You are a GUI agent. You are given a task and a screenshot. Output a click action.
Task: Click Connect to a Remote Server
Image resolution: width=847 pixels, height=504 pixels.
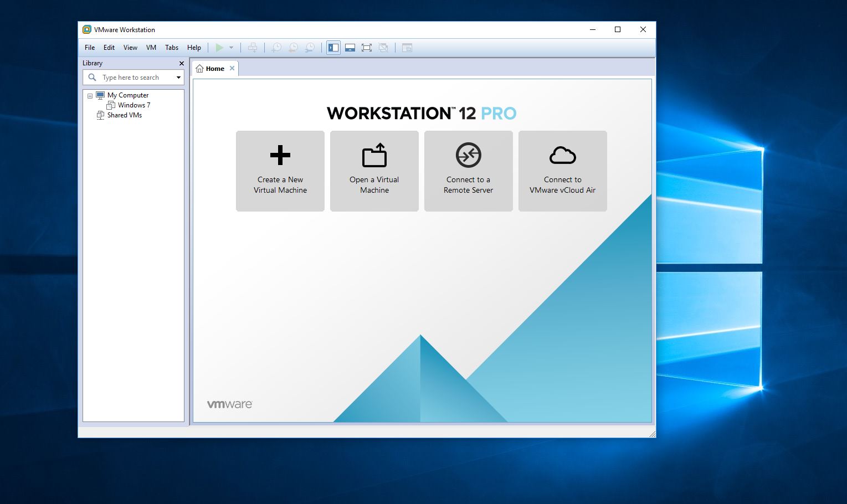(x=469, y=171)
